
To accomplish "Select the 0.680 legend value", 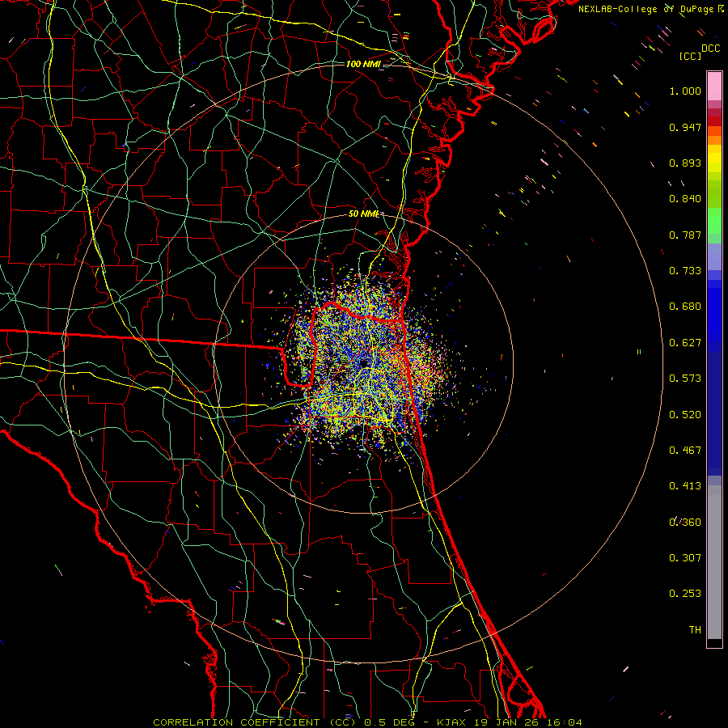I will pos(685,307).
